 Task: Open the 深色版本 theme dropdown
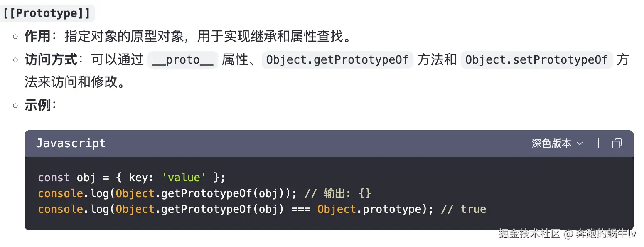click(557, 143)
